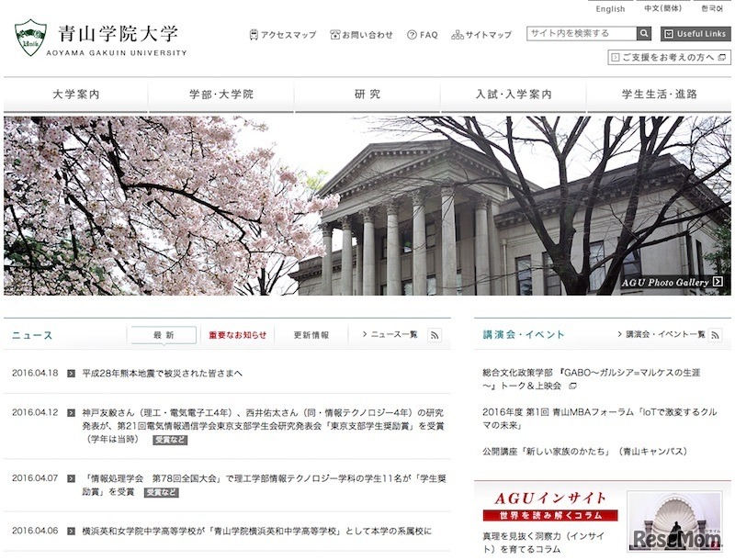Open アクセスマップ access map link
735x560 pixels.
288,35
